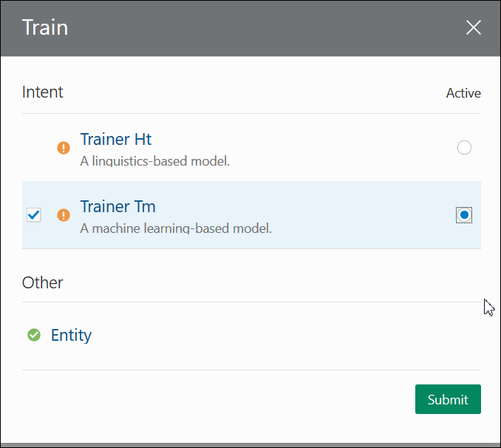Close the Train dialog with the X
This screenshot has width=501, height=448.
[473, 27]
